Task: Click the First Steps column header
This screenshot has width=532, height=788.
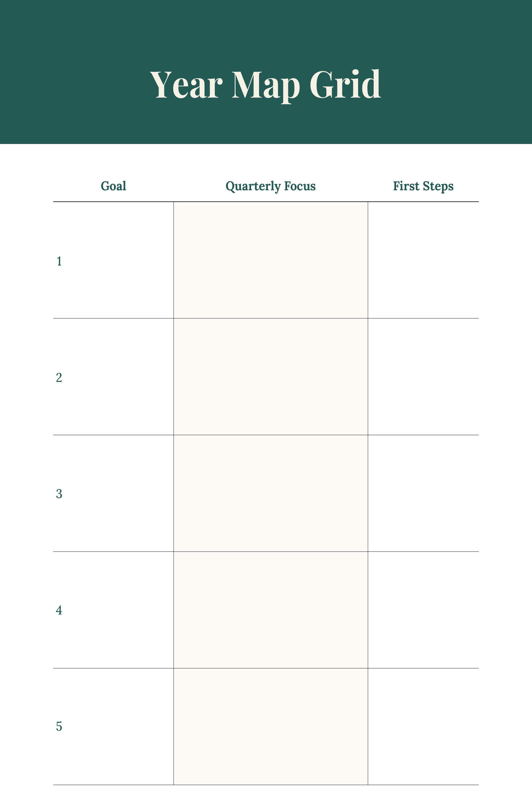Action: tap(423, 186)
